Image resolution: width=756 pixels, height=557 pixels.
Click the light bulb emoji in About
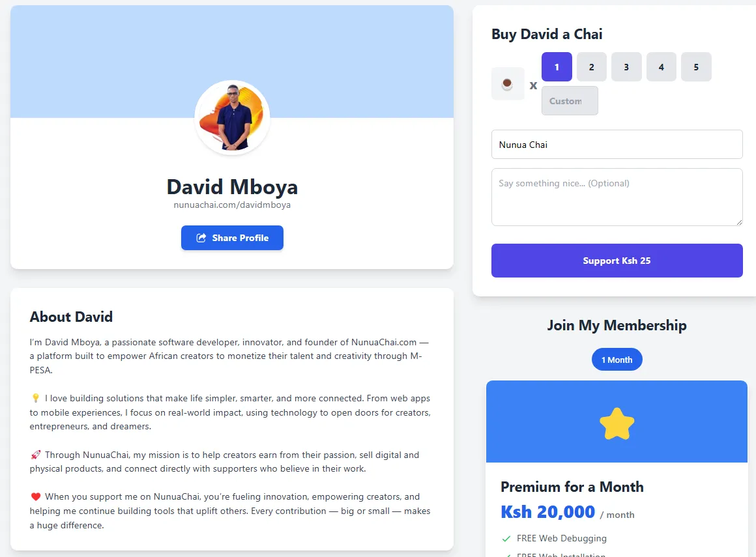(x=35, y=399)
